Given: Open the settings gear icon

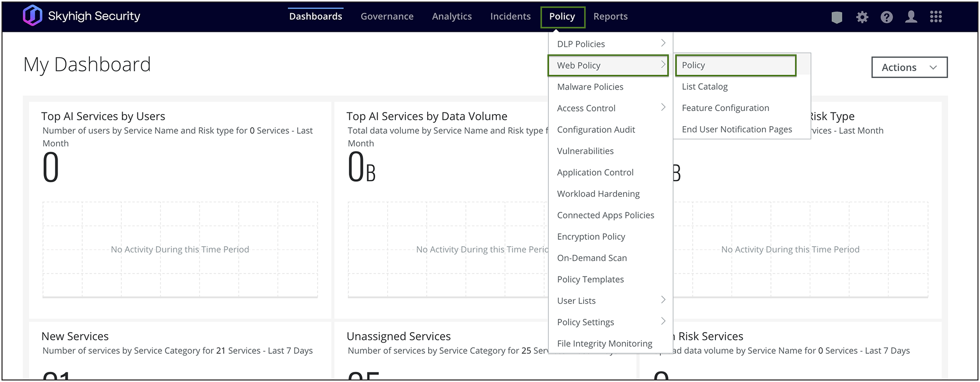Looking at the screenshot, I should pos(862,17).
